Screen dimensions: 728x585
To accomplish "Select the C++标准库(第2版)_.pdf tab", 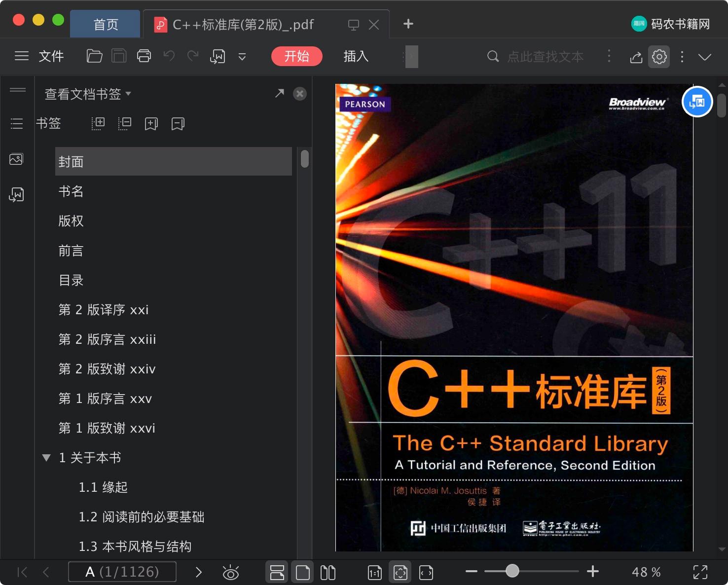I will 243,25.
